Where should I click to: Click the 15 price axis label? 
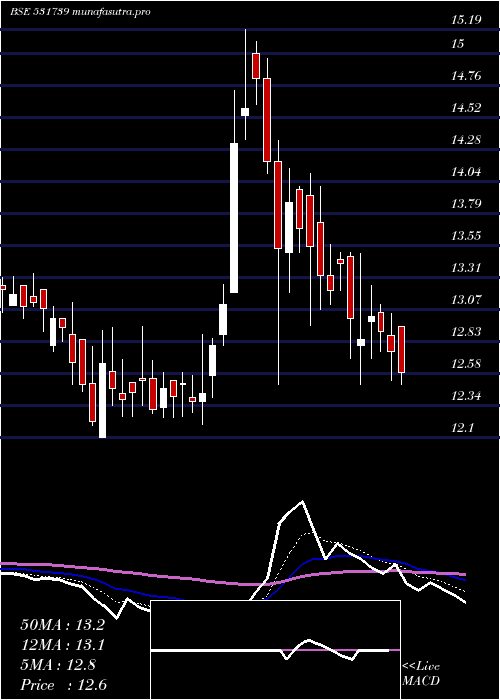pos(458,44)
